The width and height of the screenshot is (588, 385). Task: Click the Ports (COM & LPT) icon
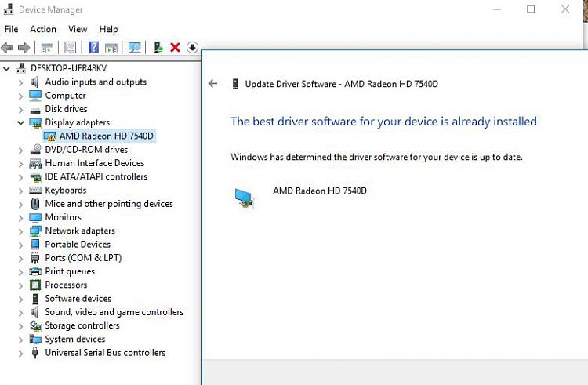34,258
